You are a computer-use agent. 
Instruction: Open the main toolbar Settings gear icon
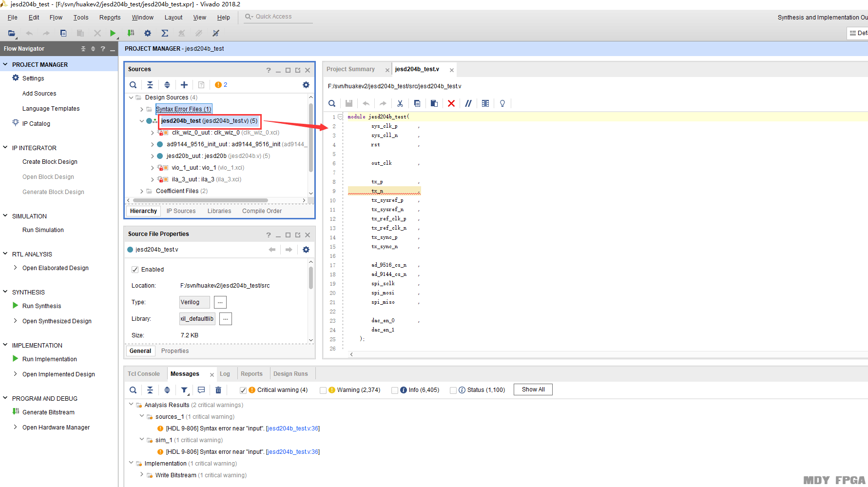pyautogui.click(x=148, y=33)
